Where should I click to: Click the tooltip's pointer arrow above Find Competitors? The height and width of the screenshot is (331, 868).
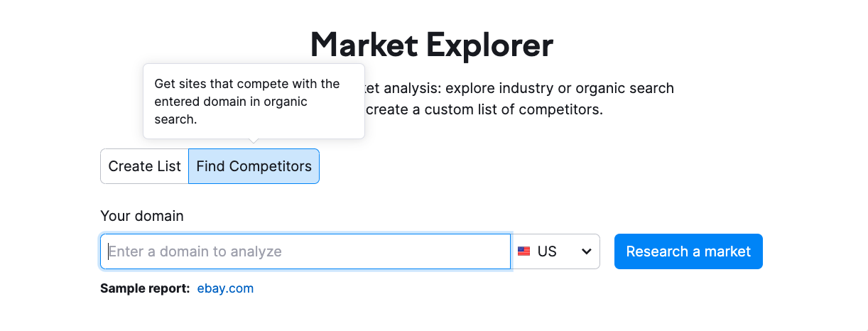tap(254, 141)
